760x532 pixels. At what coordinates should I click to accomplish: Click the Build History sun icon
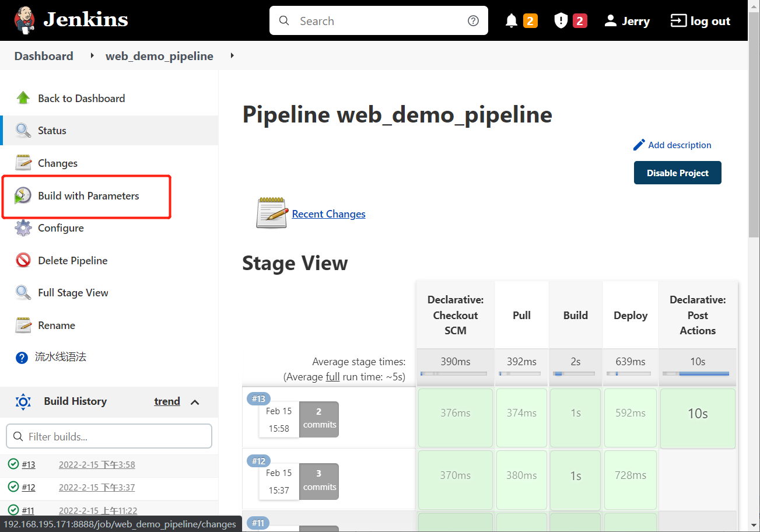click(23, 401)
